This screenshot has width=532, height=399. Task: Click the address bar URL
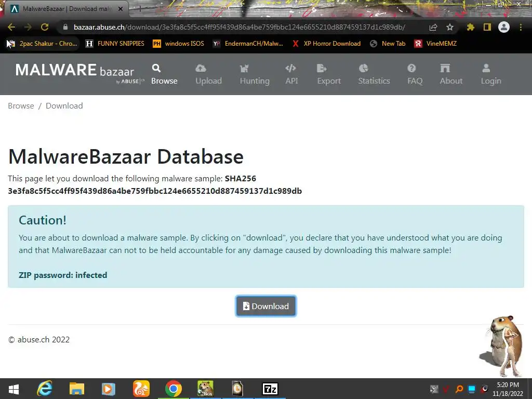[x=239, y=27]
